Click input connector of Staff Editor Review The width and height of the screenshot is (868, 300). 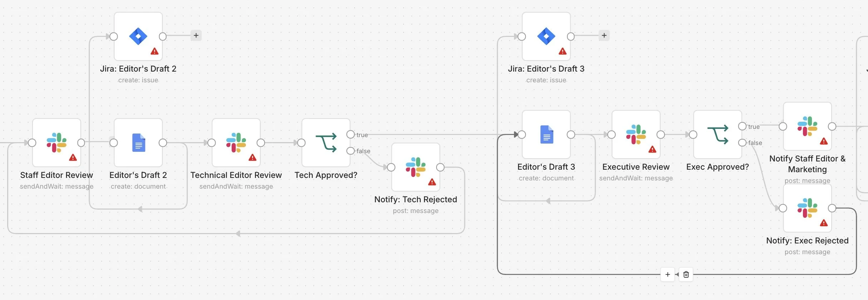(32, 143)
